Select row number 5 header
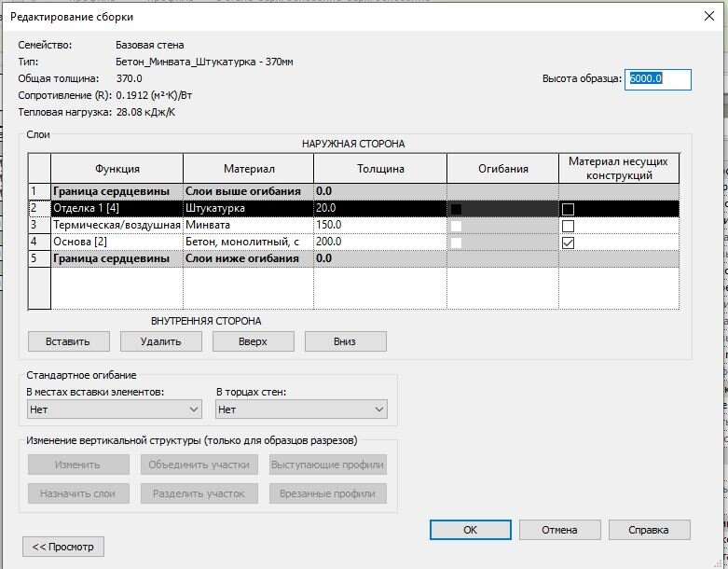728x569 pixels. (x=39, y=258)
